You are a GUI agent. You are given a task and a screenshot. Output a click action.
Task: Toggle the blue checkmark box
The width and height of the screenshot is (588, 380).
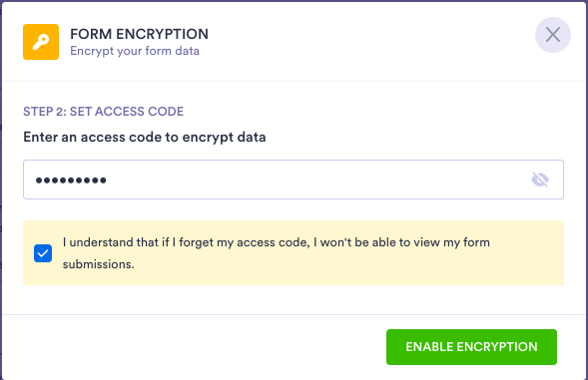point(43,253)
